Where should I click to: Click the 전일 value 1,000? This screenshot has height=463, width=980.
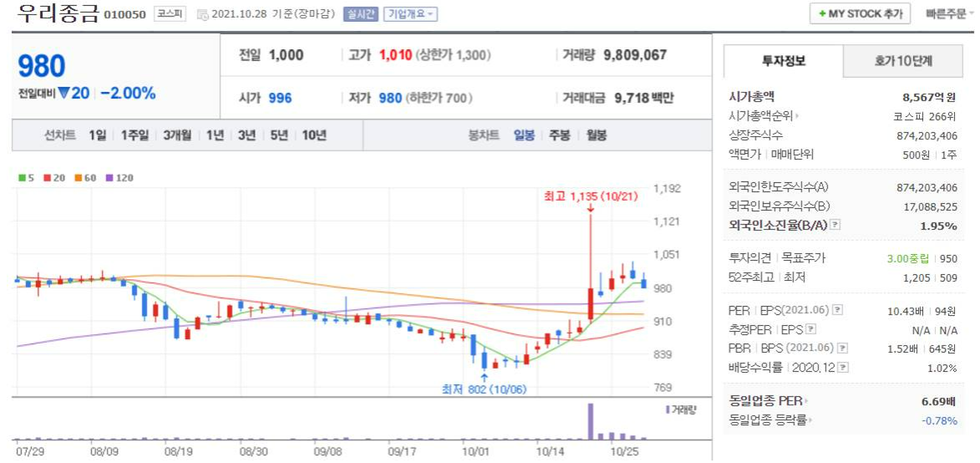(x=287, y=55)
